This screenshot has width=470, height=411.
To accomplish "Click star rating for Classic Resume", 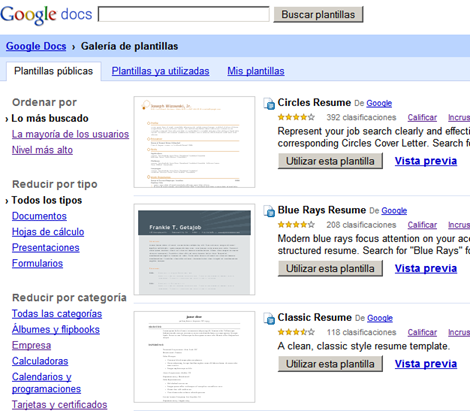I will pos(296,332).
